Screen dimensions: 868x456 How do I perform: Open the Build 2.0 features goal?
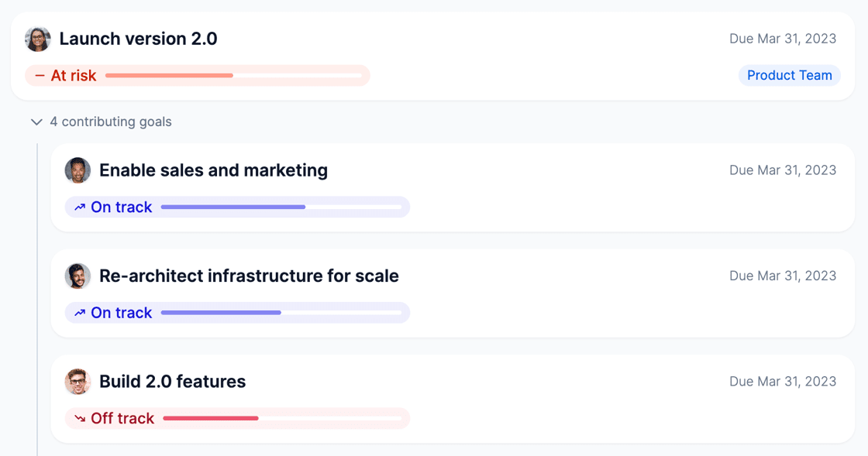172,382
